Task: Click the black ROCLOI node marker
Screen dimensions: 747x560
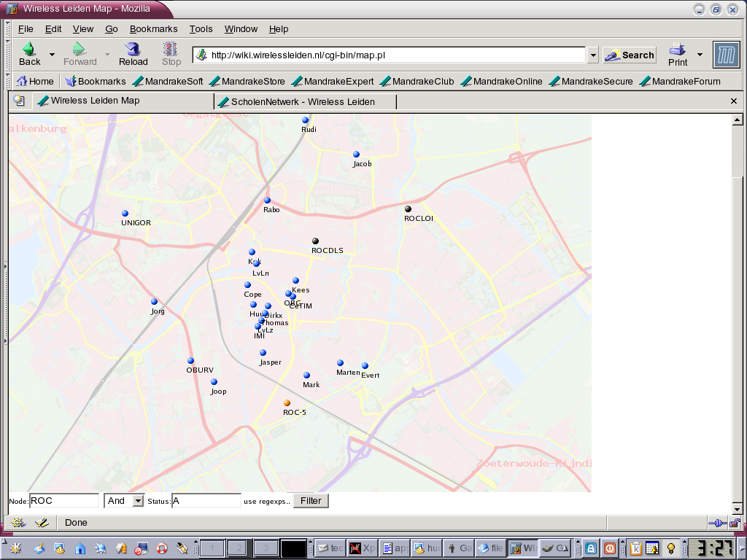Action: 408,209
